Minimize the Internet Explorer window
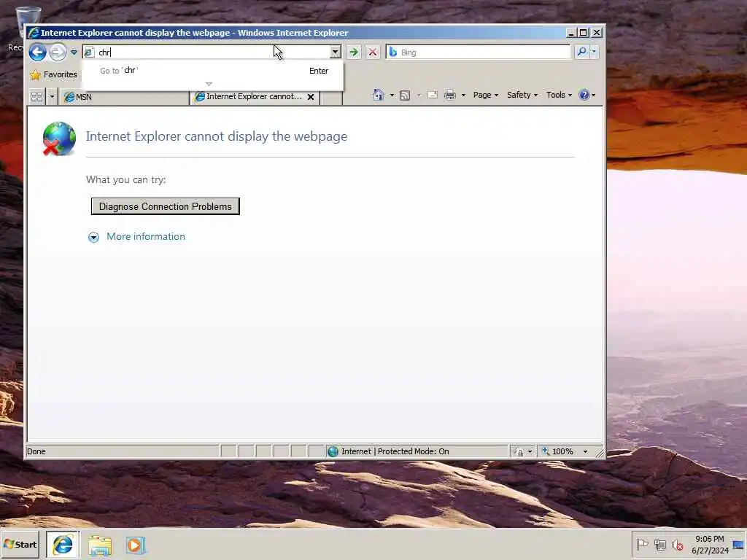The height and width of the screenshot is (560, 747). tap(570, 33)
